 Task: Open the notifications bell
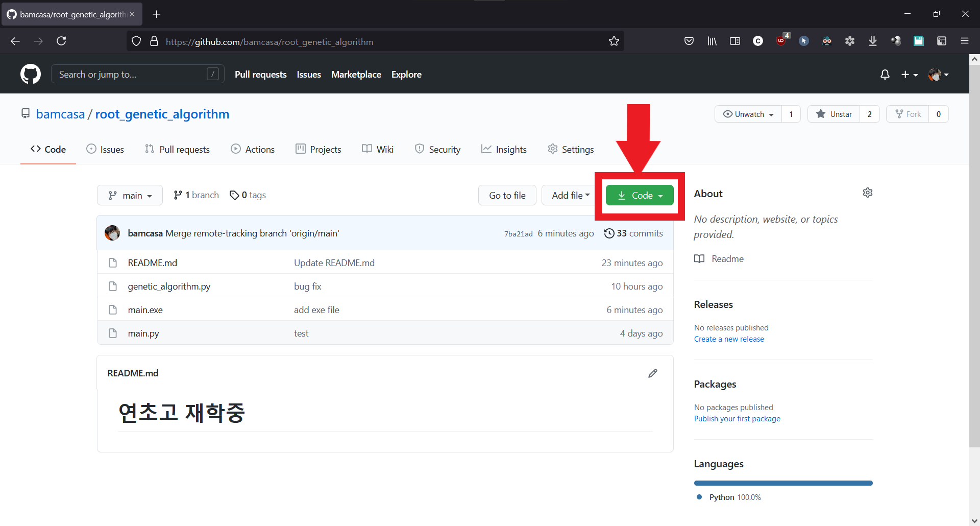point(885,75)
